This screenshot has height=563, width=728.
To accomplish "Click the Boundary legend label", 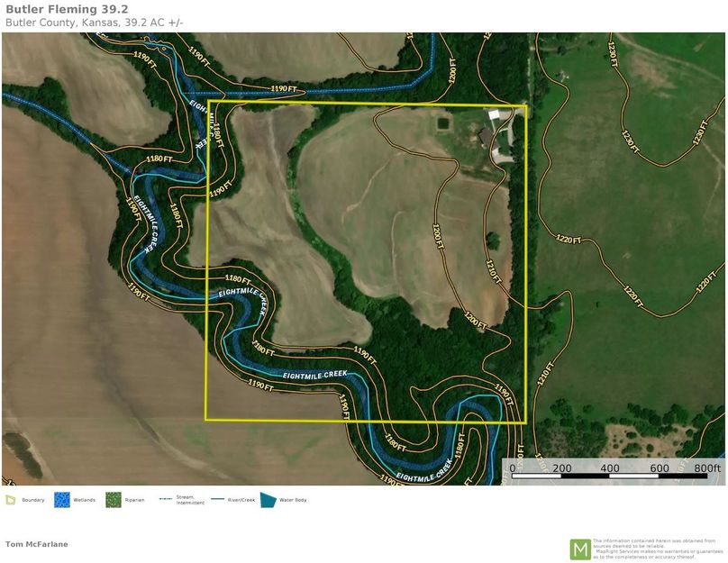I will click(x=32, y=499).
